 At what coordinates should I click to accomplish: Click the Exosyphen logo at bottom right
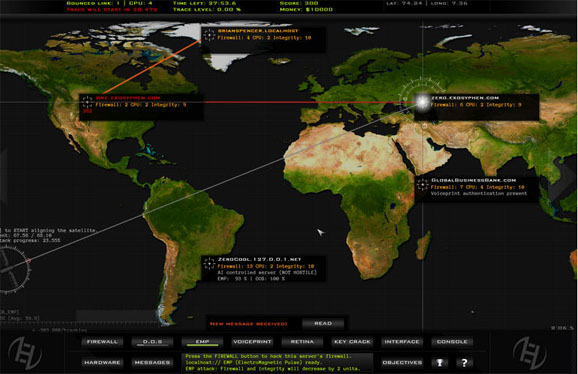pos(530,353)
